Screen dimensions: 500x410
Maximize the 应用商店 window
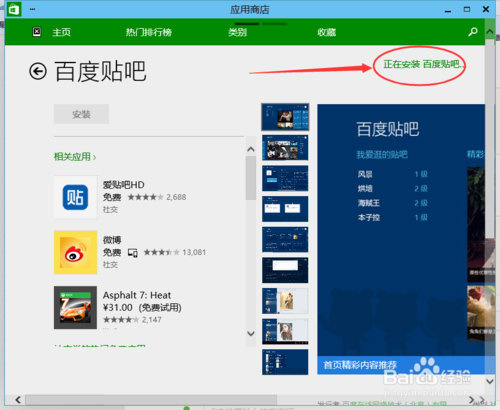click(x=467, y=9)
